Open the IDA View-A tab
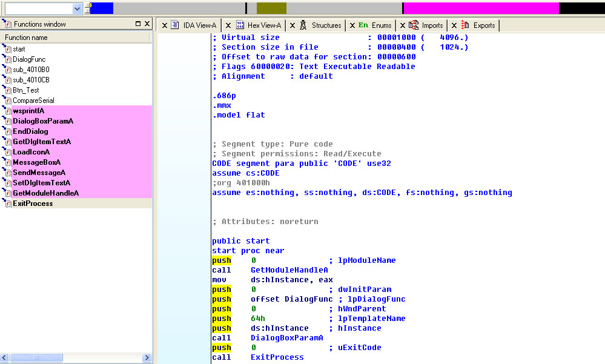This screenshot has height=364, width=605. coord(199,25)
